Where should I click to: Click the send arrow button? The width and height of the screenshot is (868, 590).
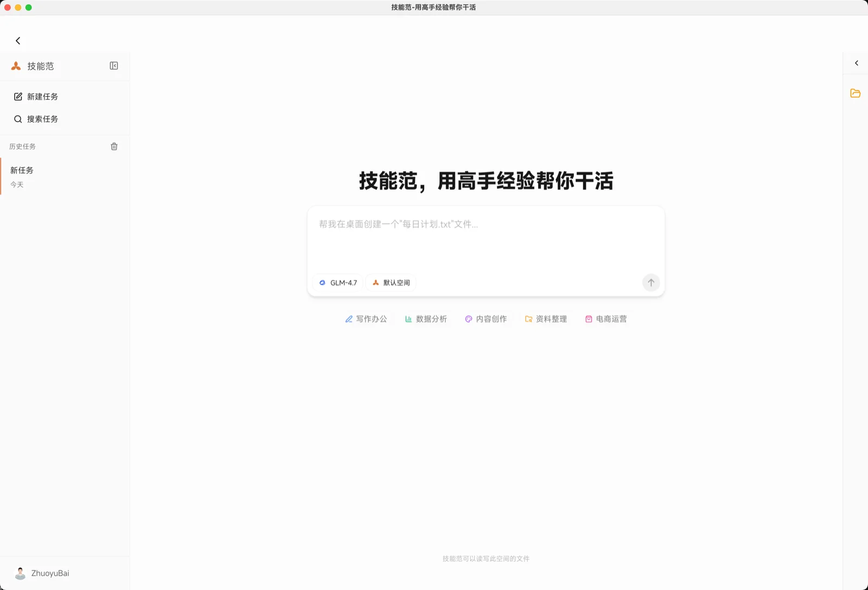(651, 283)
